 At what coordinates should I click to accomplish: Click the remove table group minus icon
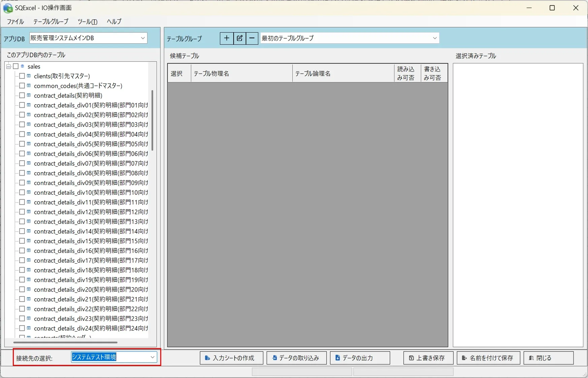[252, 38]
